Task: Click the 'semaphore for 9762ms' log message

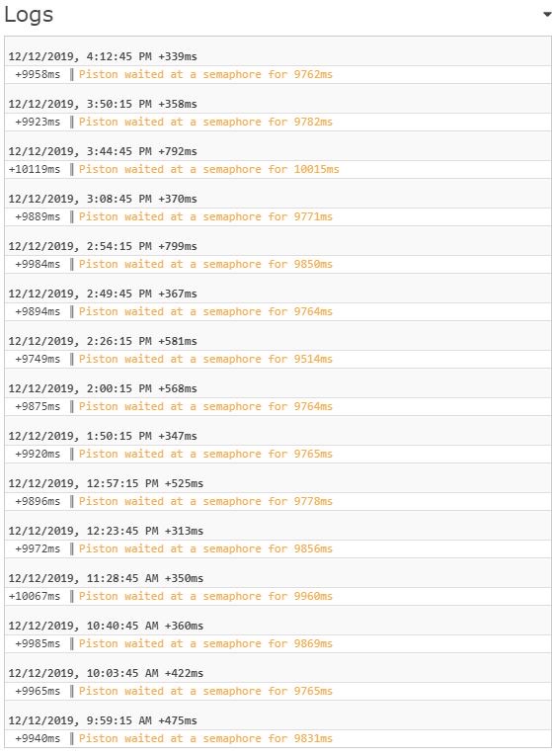Action: click(x=205, y=75)
